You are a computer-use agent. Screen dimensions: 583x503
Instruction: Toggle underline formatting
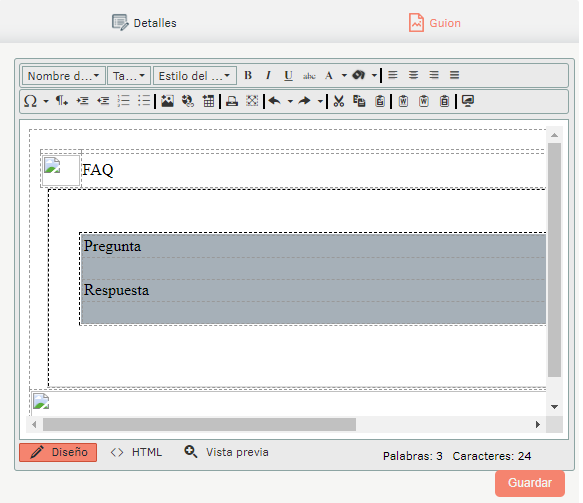288,75
